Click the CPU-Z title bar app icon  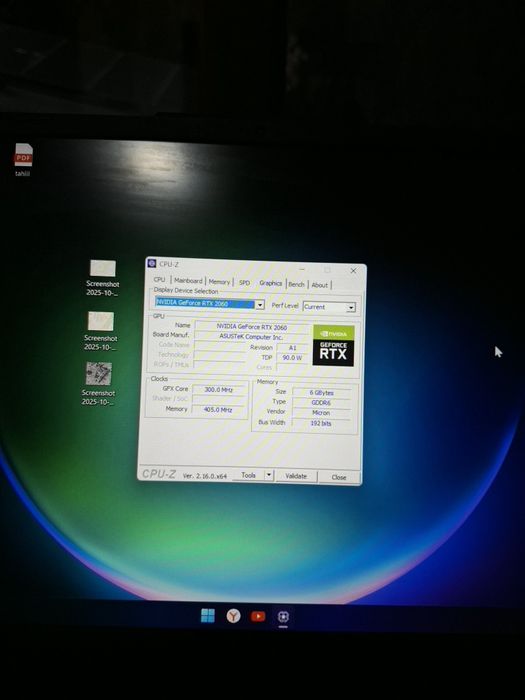coord(152,263)
